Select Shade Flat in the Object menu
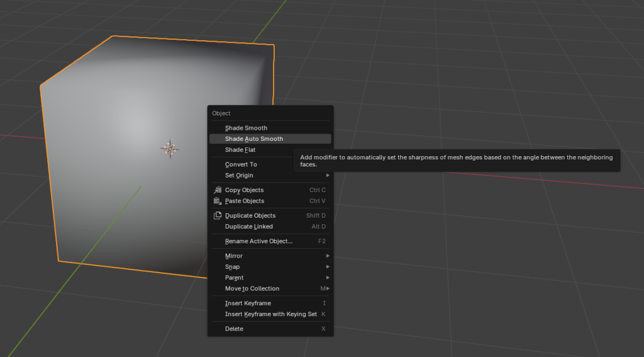 [x=240, y=150]
